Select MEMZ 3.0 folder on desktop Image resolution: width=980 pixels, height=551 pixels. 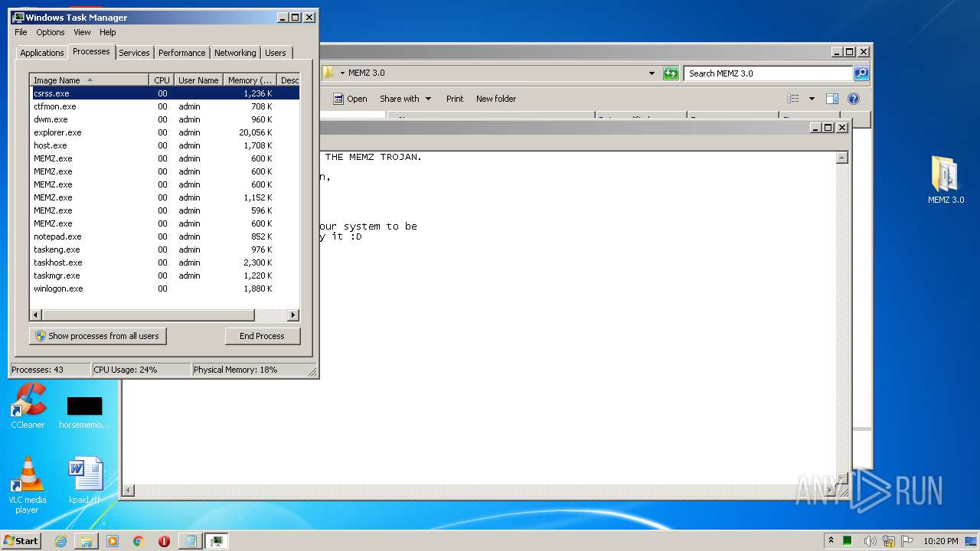pos(946,179)
